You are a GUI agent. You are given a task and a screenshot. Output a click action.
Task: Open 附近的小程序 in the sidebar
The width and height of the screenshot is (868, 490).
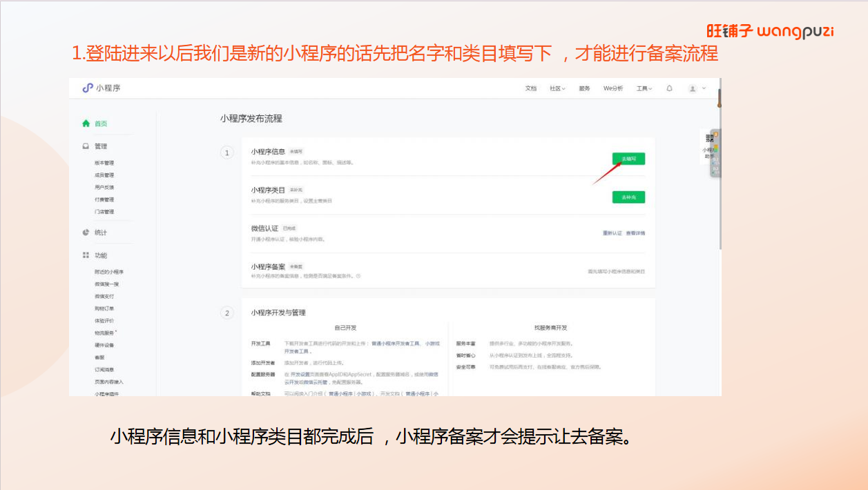(109, 272)
